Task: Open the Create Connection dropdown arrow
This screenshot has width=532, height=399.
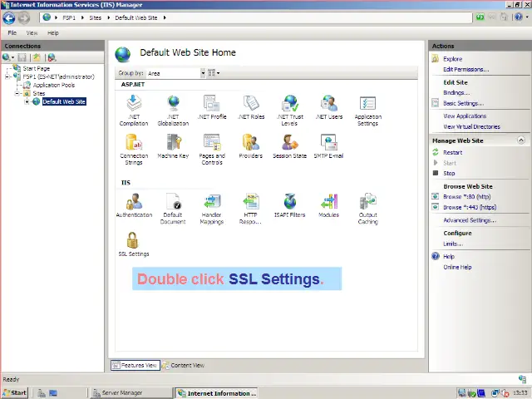Action: click(13, 57)
